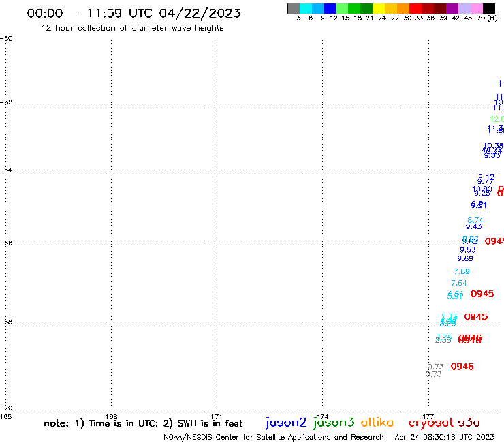Viewport: 504px width, 443px height.
Task: Click the -66 latitude axis label
Action: coord(6,243)
